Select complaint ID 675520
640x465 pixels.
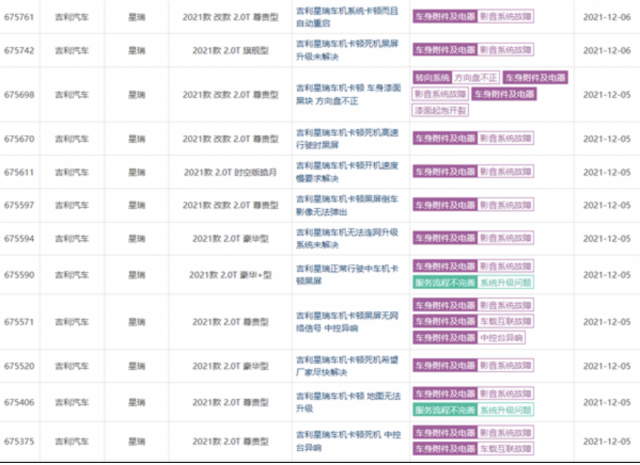tap(19, 366)
